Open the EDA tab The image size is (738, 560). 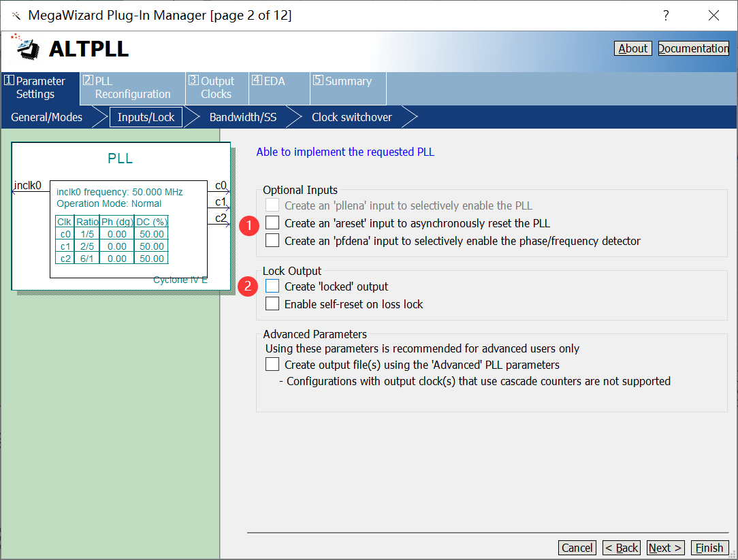click(279, 88)
